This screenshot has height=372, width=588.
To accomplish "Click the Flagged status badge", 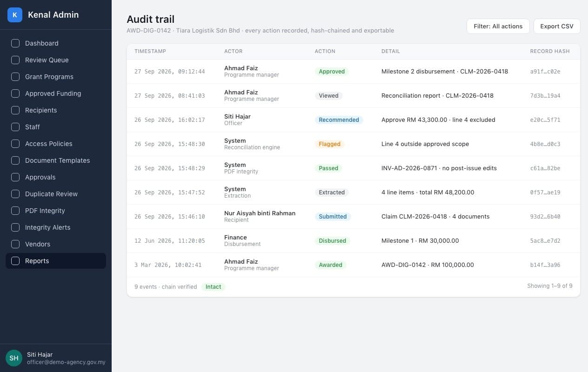I will tap(330, 144).
